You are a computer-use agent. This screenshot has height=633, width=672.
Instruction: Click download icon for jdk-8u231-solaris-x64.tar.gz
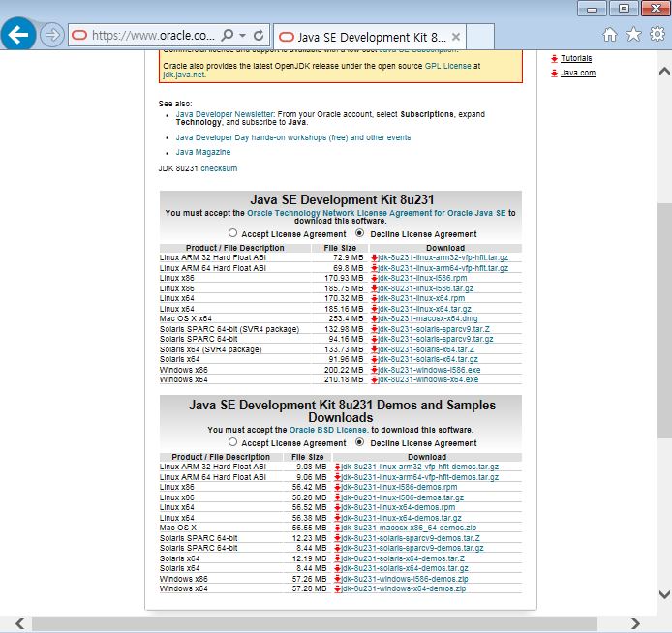coord(374,360)
